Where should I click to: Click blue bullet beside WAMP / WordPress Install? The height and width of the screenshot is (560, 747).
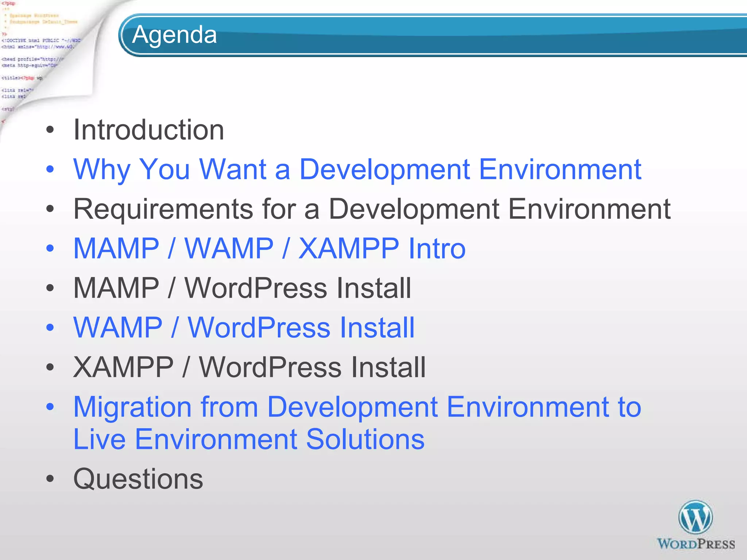click(50, 328)
